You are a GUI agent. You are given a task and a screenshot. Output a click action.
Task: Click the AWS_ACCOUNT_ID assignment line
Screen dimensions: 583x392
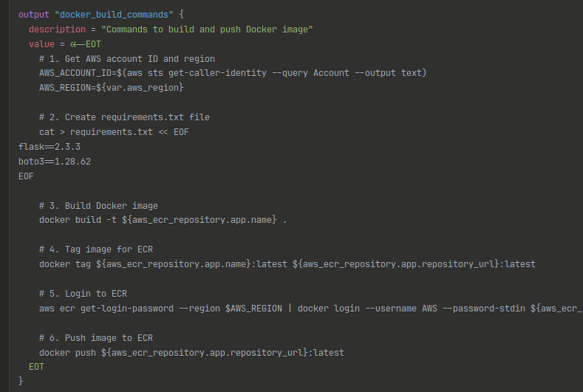[x=233, y=73]
